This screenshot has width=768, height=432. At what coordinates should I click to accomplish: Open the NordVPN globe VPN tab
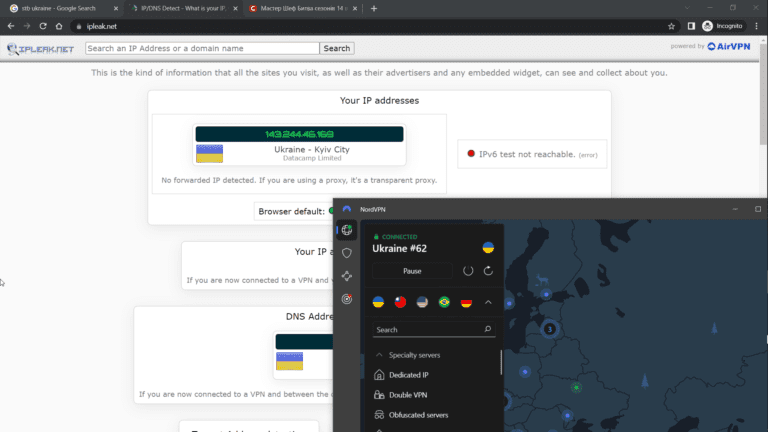click(347, 230)
